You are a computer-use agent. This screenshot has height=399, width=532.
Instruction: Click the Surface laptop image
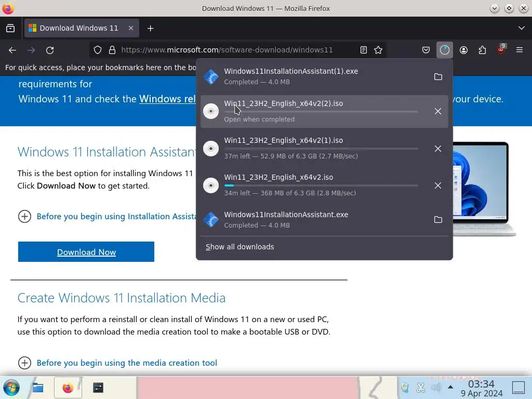(485, 189)
